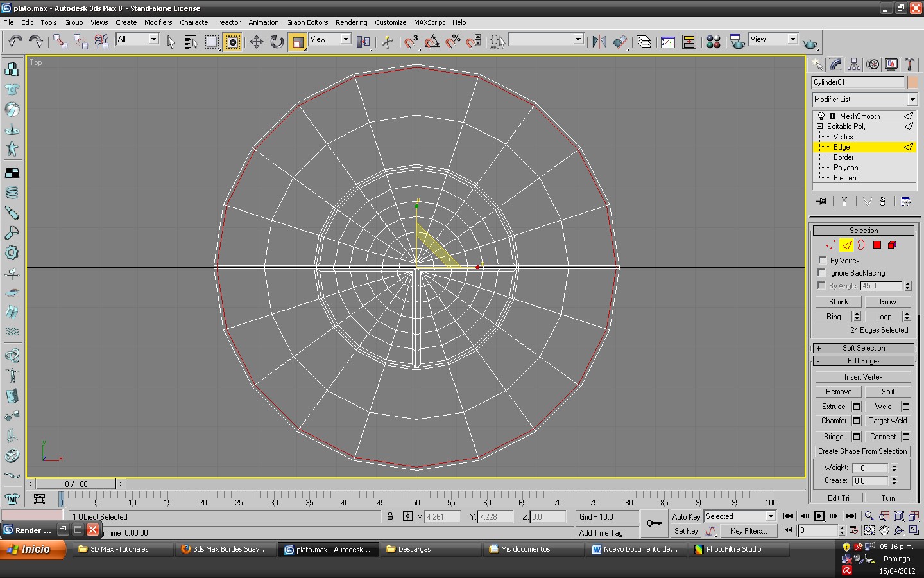Expand the Soft Selection rollout

(x=863, y=348)
